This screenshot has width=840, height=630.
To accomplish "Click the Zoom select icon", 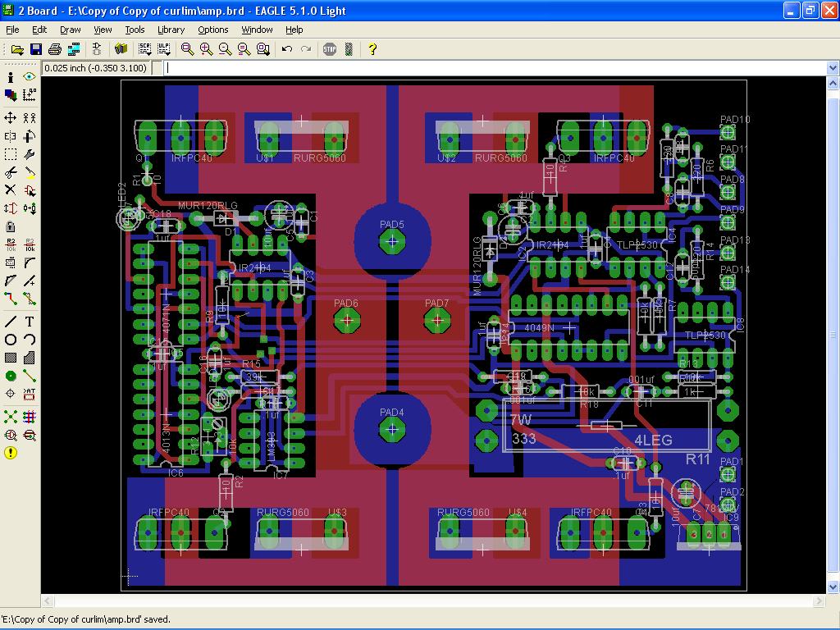I will tap(263, 50).
